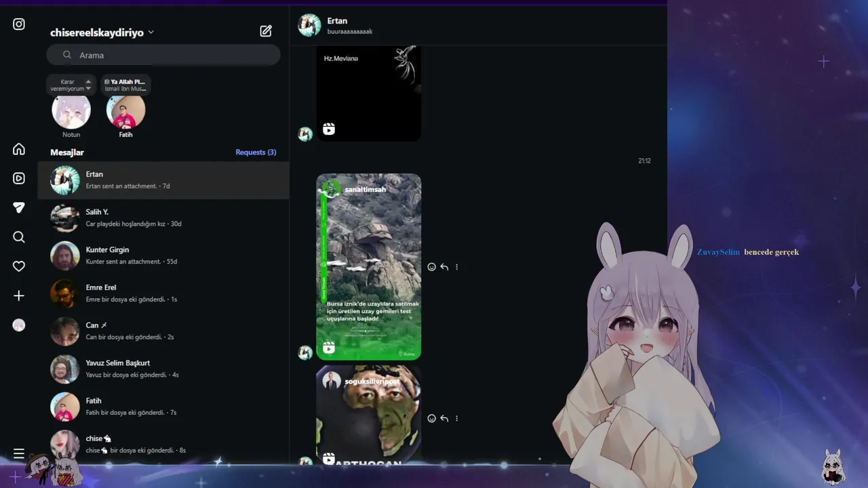Open Notun's note bubble avatar
The height and width of the screenshot is (488, 868).
click(71, 113)
